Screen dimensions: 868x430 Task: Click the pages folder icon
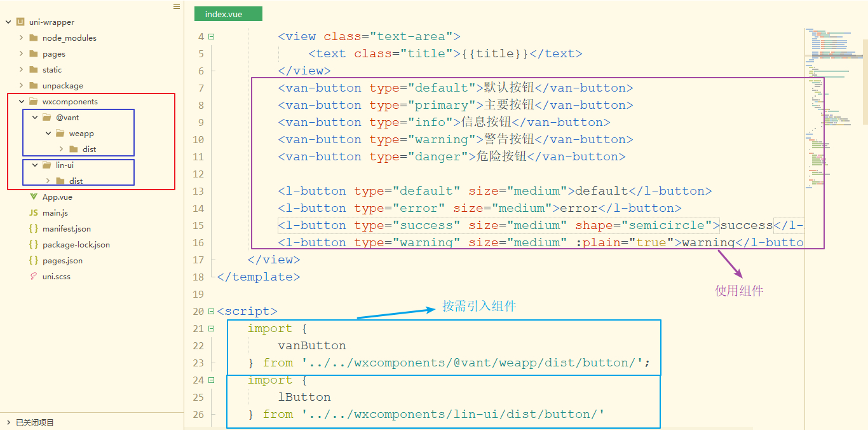pyautogui.click(x=34, y=53)
